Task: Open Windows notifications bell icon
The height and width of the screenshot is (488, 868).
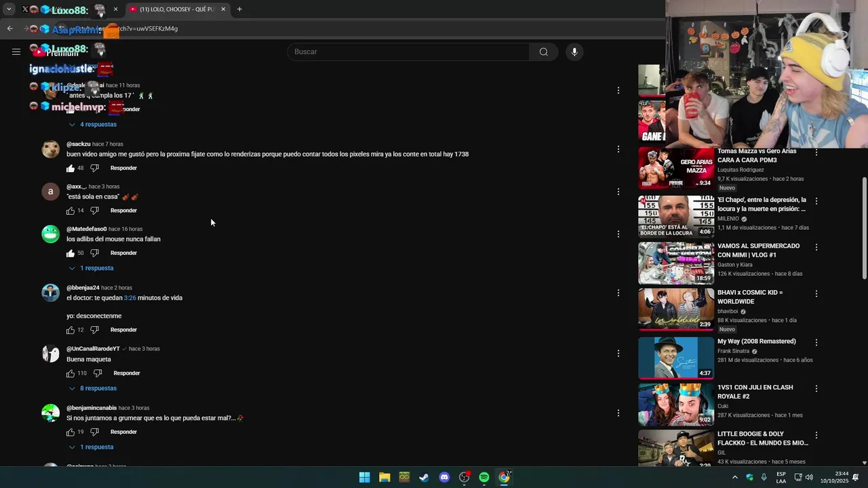Action: (856, 477)
